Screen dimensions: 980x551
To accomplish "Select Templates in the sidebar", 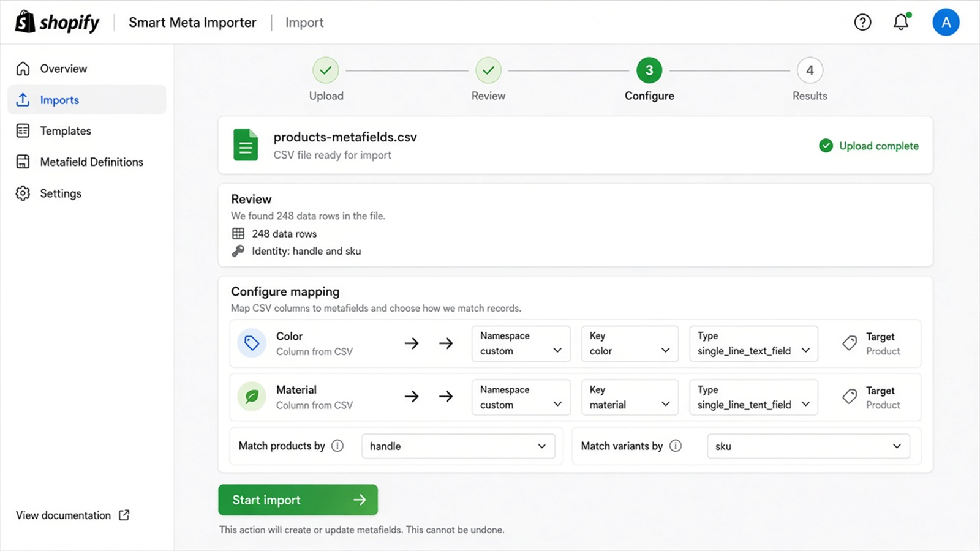I will click(87, 130).
